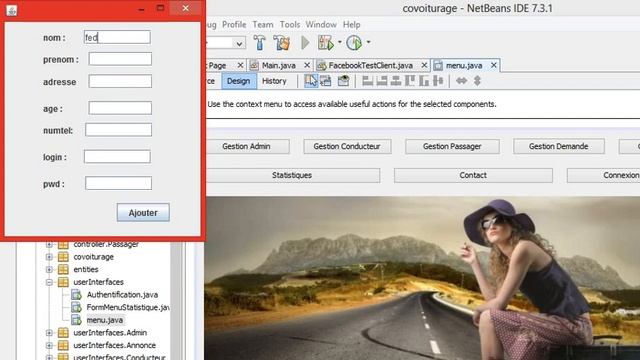The height and width of the screenshot is (360, 640).
Task: Switch to the Main.java tab
Action: tap(279, 65)
